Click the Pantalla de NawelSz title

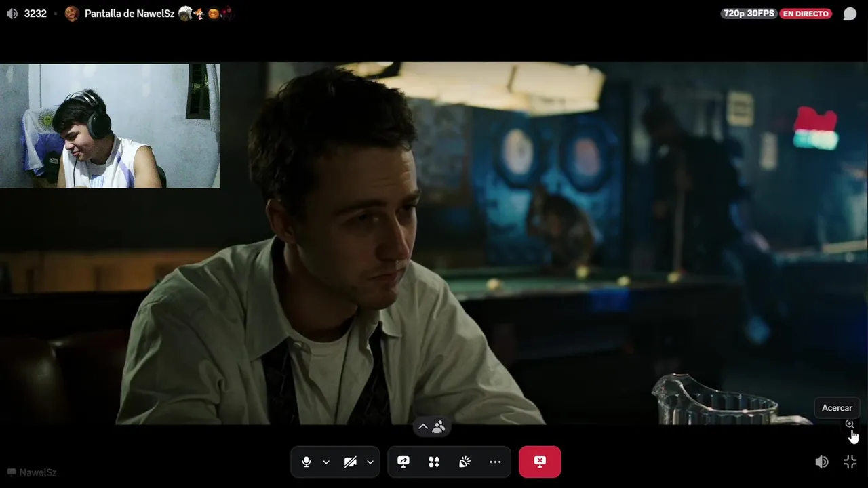point(130,14)
